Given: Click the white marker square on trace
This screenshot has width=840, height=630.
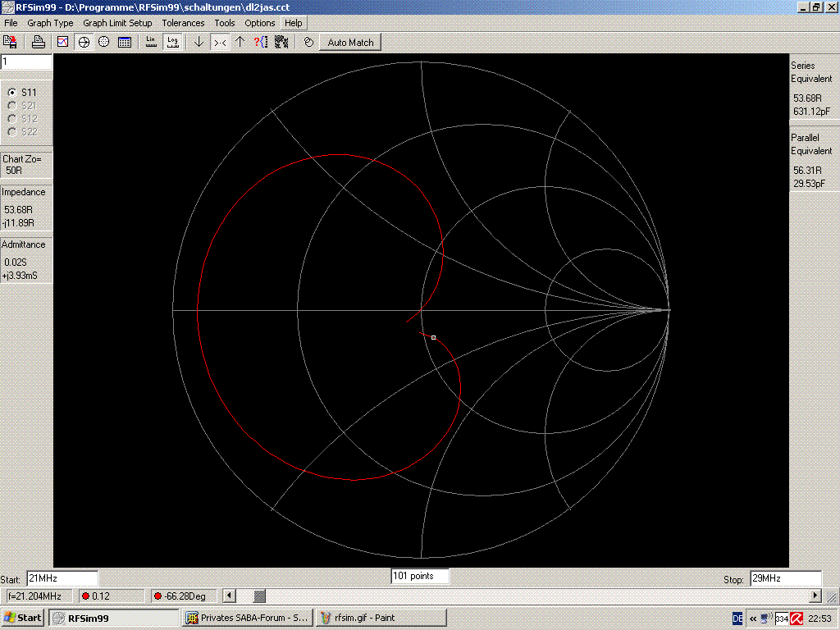Looking at the screenshot, I should (x=433, y=337).
